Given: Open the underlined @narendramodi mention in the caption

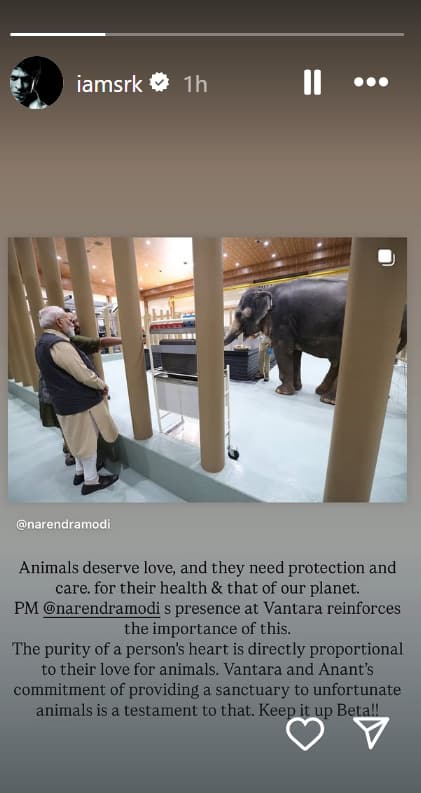Looking at the screenshot, I should pos(102,608).
